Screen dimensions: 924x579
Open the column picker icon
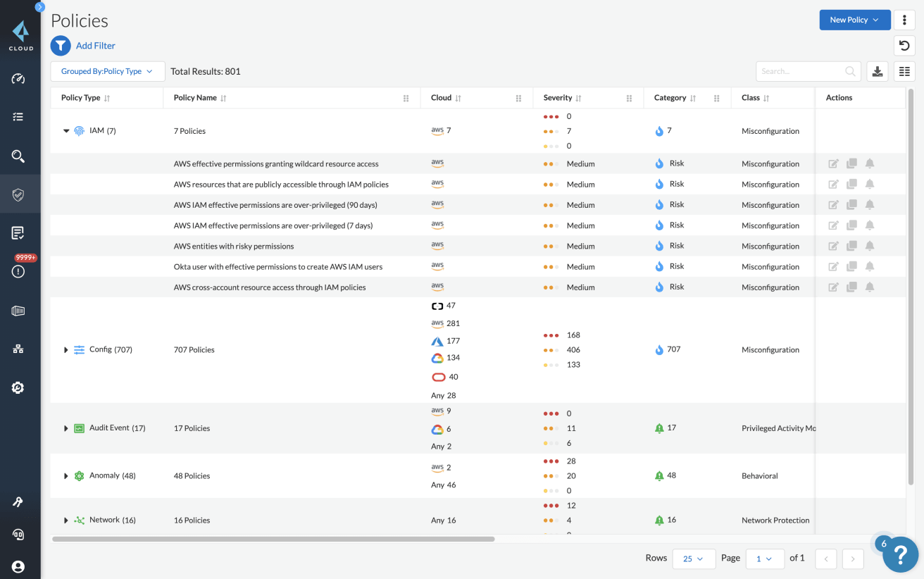pos(904,71)
